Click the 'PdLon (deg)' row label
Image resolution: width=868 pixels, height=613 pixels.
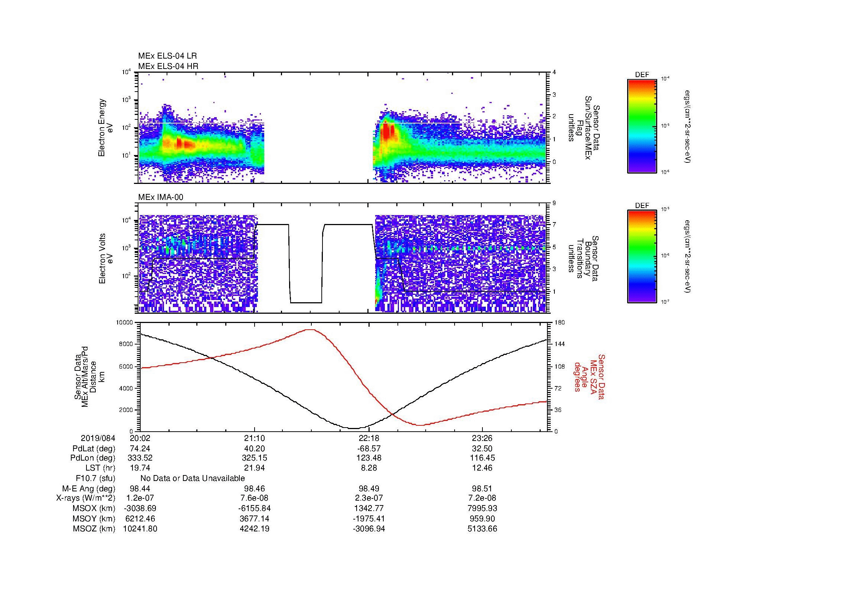[93, 458]
